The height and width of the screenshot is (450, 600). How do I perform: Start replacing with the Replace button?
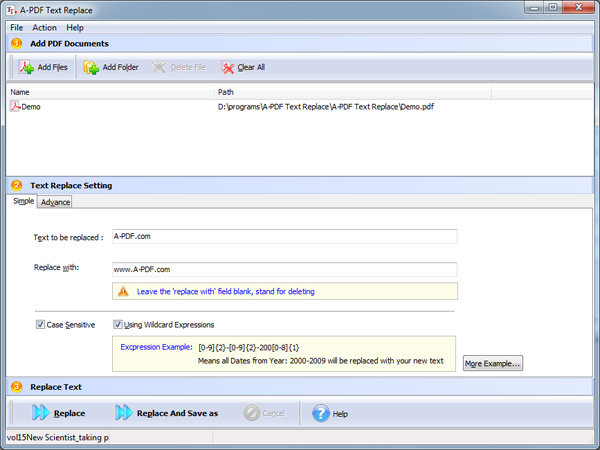pos(59,413)
